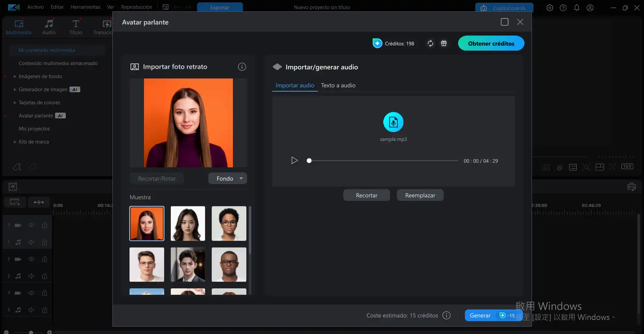644x334 pixels.
Task: Open the render preview list icon
Action: (573, 167)
